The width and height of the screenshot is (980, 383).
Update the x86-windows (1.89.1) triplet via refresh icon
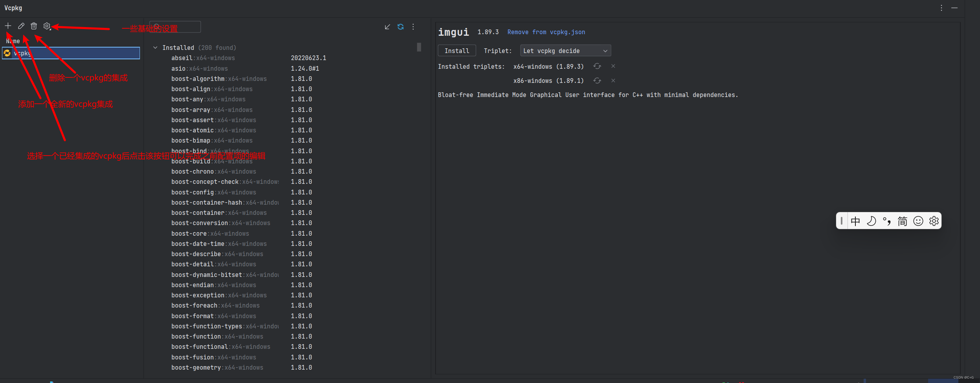(597, 81)
